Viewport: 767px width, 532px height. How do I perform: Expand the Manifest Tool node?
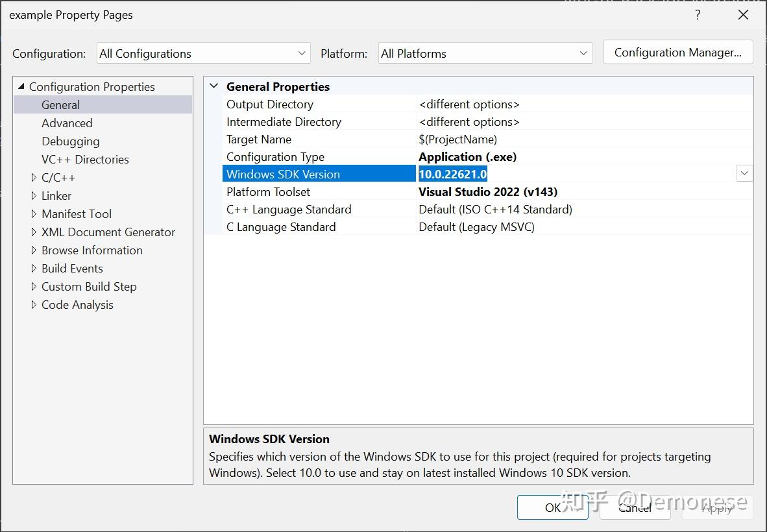point(34,214)
